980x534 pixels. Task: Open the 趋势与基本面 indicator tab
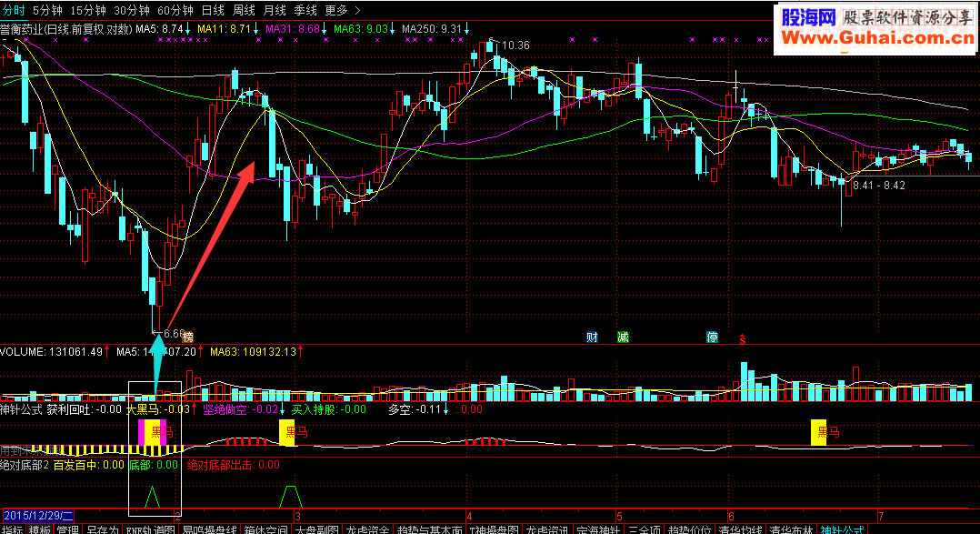pyautogui.click(x=430, y=529)
